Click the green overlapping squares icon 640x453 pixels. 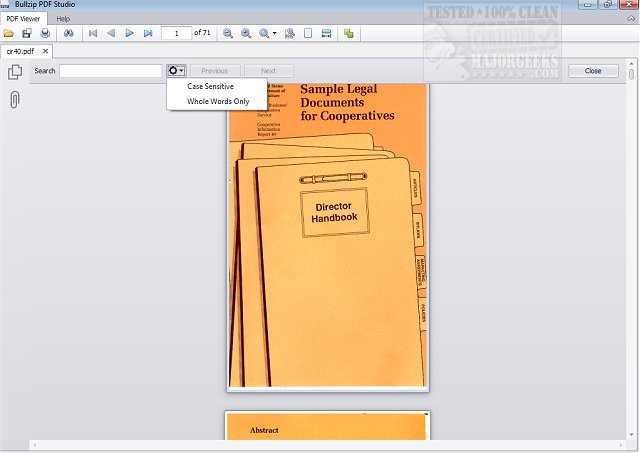349,33
